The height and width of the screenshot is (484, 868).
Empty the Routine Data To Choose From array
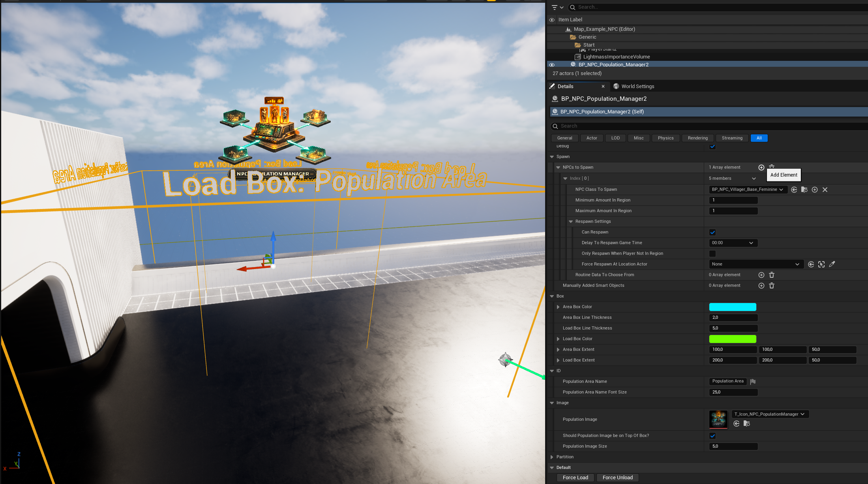click(x=772, y=275)
